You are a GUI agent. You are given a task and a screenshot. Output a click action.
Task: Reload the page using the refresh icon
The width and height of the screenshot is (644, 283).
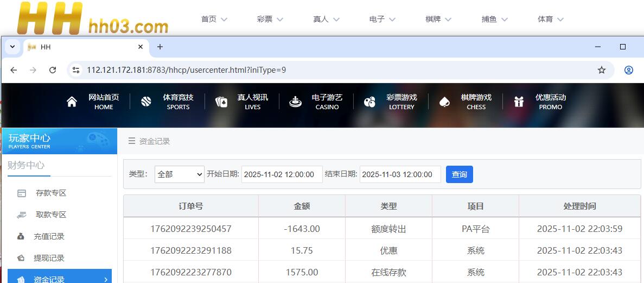(53, 70)
